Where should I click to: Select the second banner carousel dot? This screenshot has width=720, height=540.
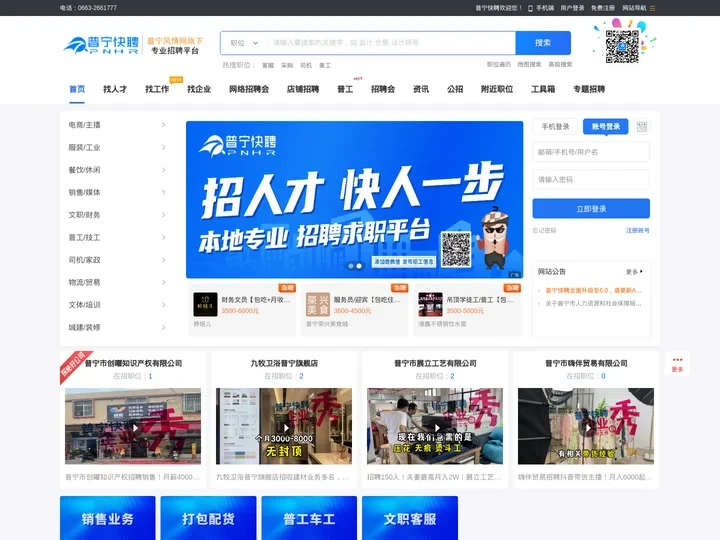pos(359,266)
